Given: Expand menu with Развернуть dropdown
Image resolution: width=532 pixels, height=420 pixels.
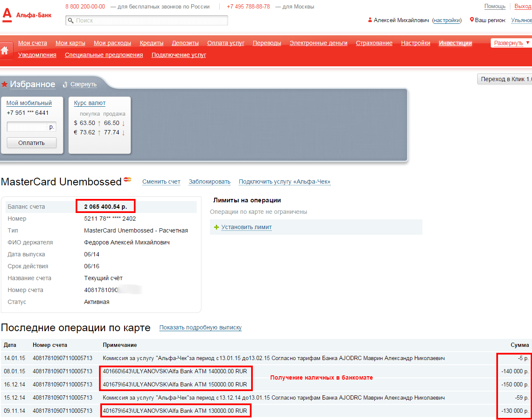Looking at the screenshot, I should (512, 43).
